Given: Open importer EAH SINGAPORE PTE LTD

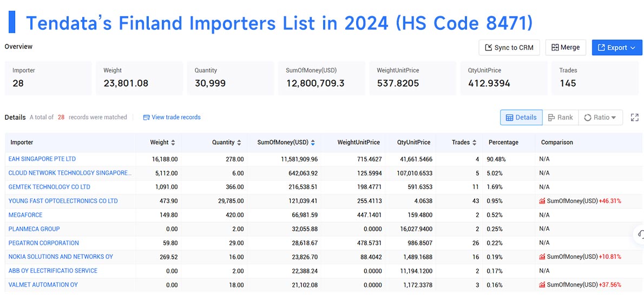Looking at the screenshot, I should point(42,159).
